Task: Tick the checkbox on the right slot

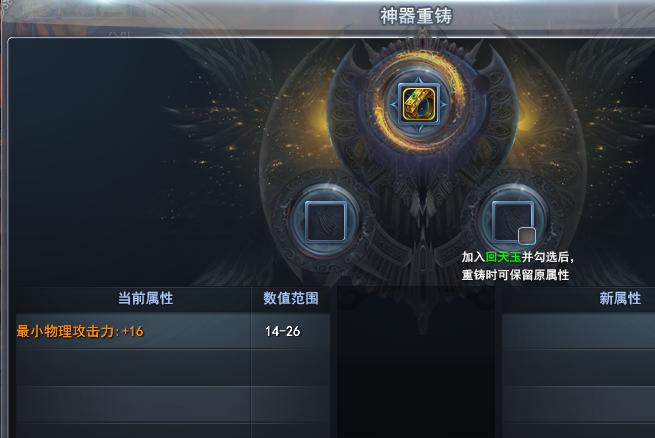Action: [x=527, y=235]
